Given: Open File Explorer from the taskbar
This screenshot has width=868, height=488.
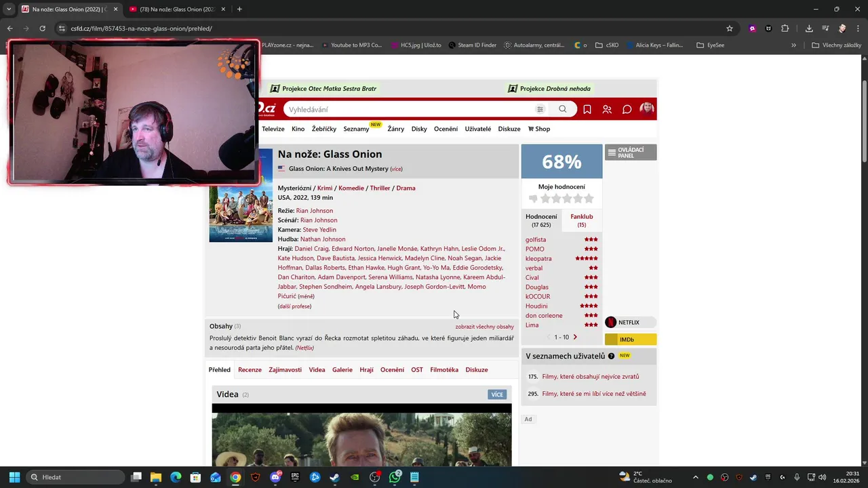Looking at the screenshot, I should tap(155, 477).
